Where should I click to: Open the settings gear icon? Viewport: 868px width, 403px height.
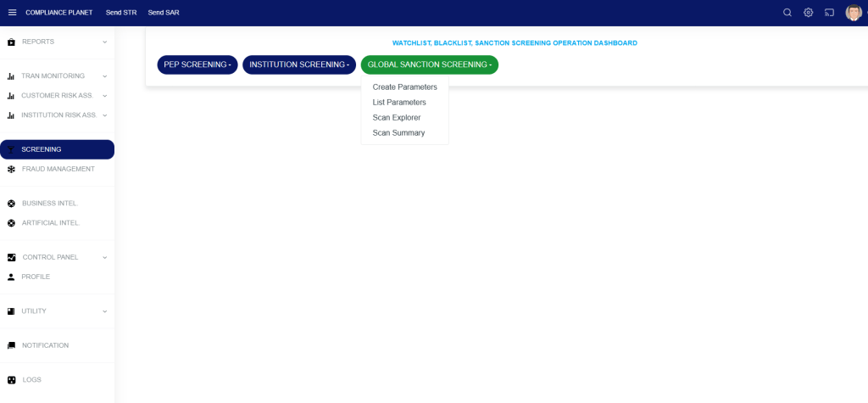809,13
